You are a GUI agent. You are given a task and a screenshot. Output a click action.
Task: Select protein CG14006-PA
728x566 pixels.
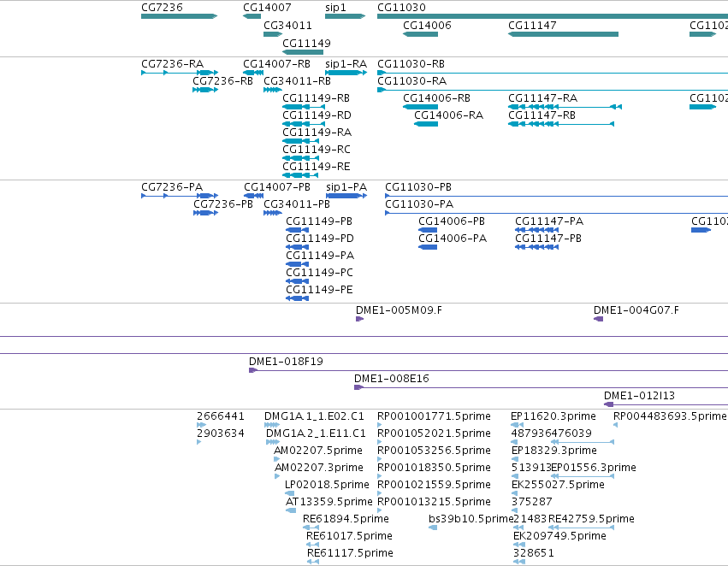[x=428, y=247]
